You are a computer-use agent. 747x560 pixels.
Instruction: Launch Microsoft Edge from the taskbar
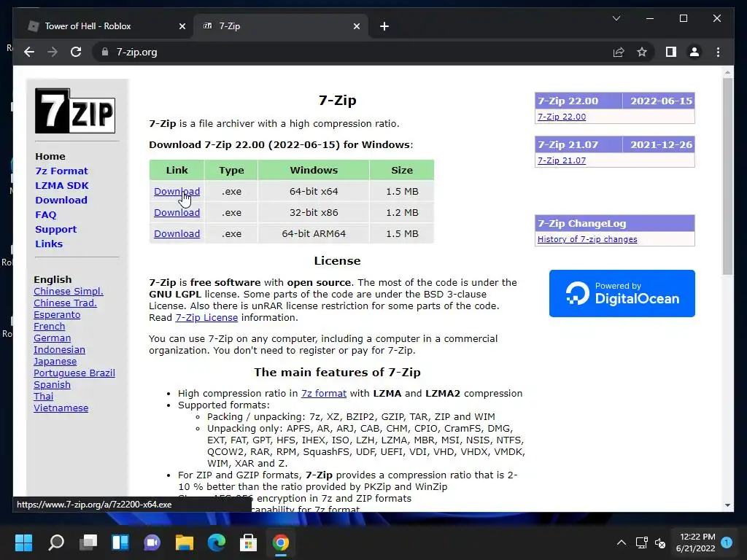point(216,542)
